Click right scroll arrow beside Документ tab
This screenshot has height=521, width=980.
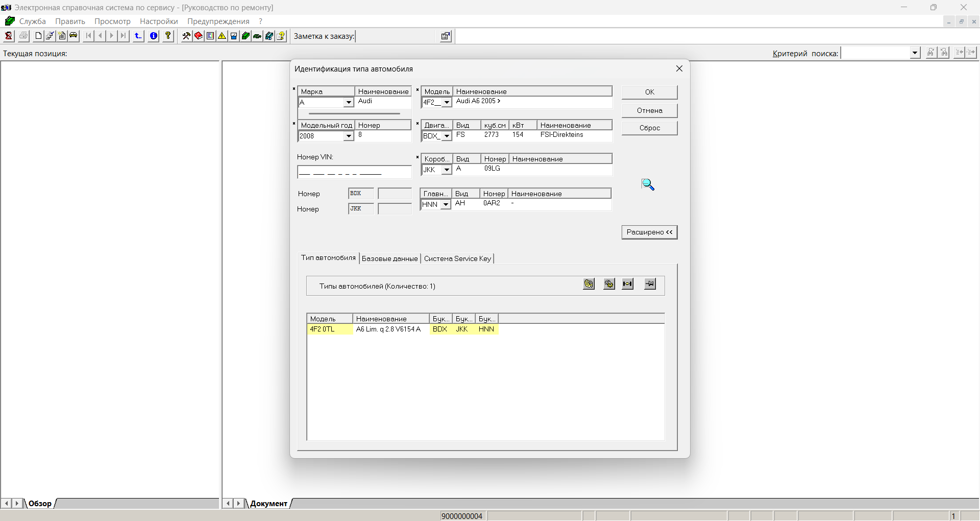click(x=238, y=504)
